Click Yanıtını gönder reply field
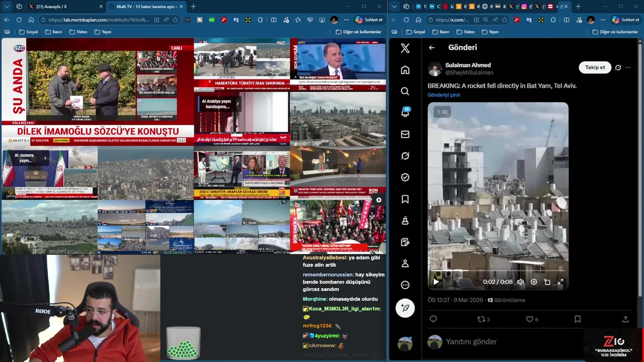 (x=471, y=342)
